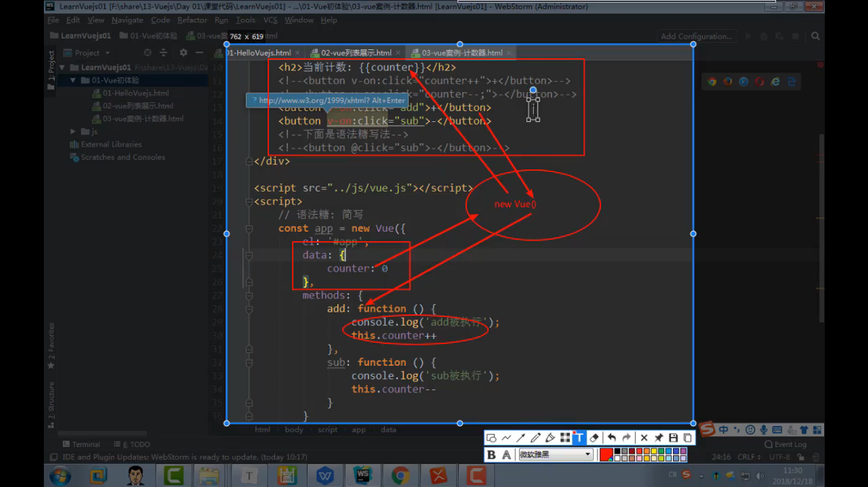Screen dimensions: 868x487
Task: Select the pencil annotation tool
Action: 536,438
